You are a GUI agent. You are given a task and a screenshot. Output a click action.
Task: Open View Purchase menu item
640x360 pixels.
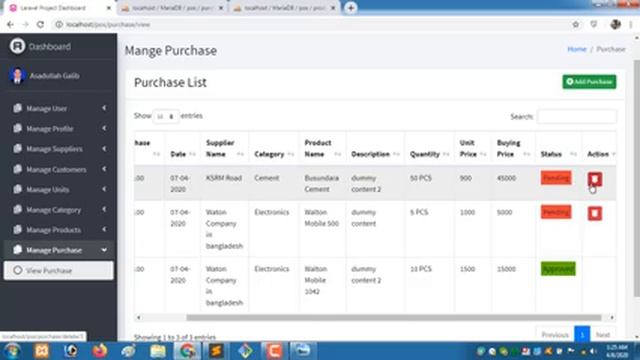(x=59, y=271)
